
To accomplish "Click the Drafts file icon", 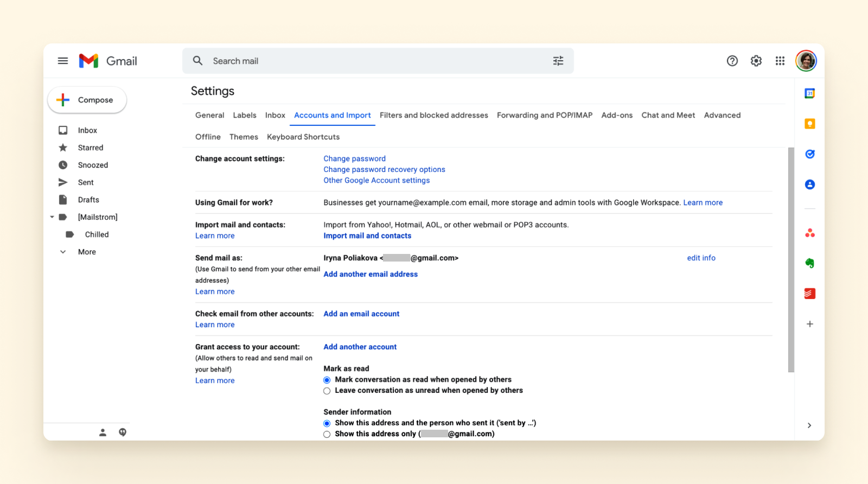I will [x=63, y=200].
